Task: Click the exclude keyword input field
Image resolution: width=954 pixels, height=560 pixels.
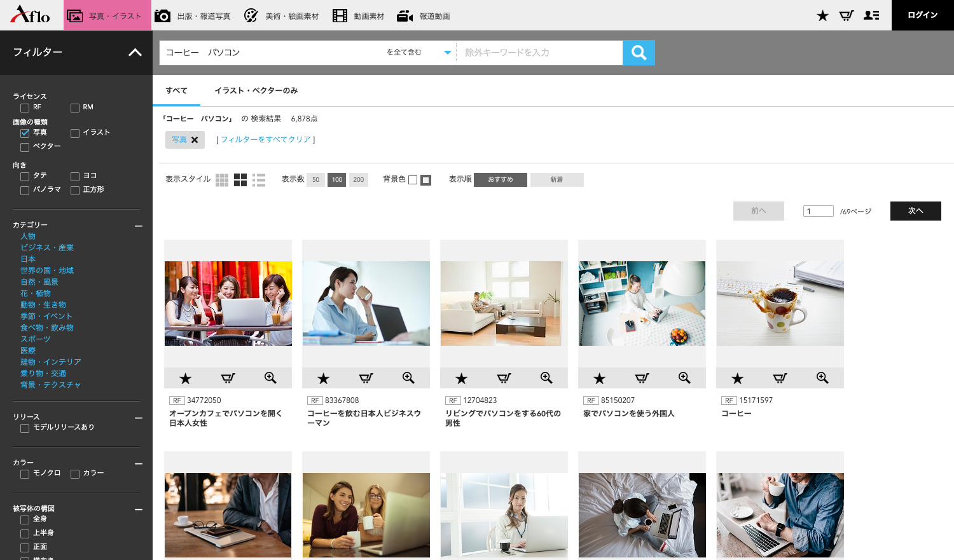Action: 539,53
